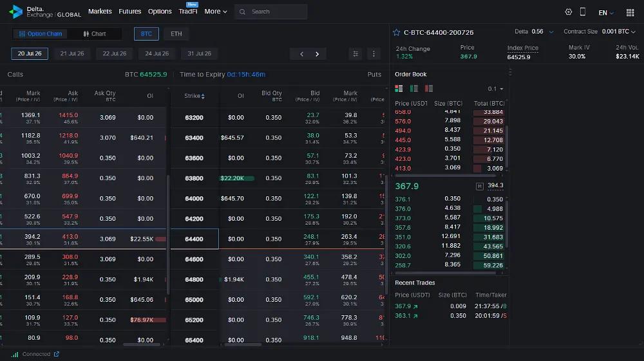644x361 pixels.
Task: Select the 22 Jul 26 expiry tab
Action: (x=115, y=54)
